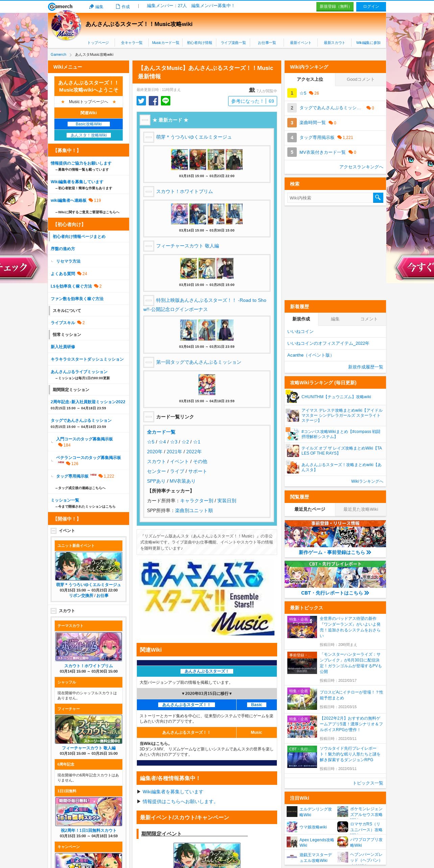The width and height of the screenshot is (434, 868).
Task: Click the 参考になった！ 69 button
Action: [252, 101]
